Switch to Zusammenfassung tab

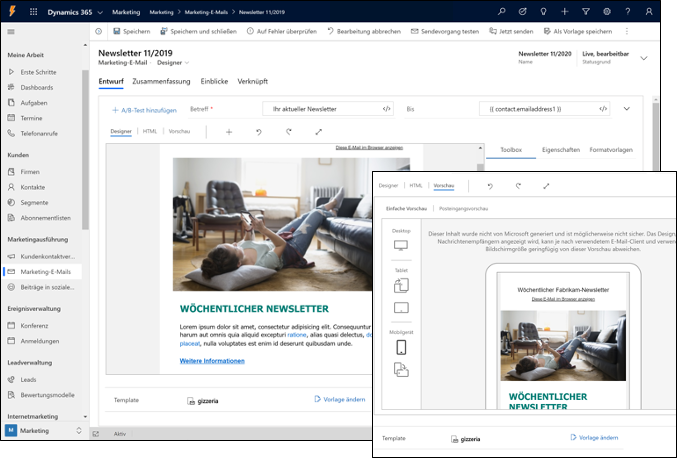pos(161,81)
